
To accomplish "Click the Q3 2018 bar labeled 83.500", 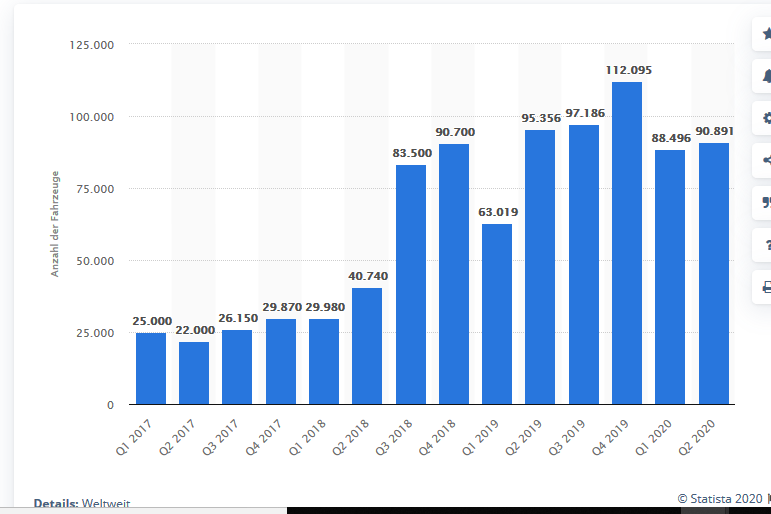I will tap(411, 284).
